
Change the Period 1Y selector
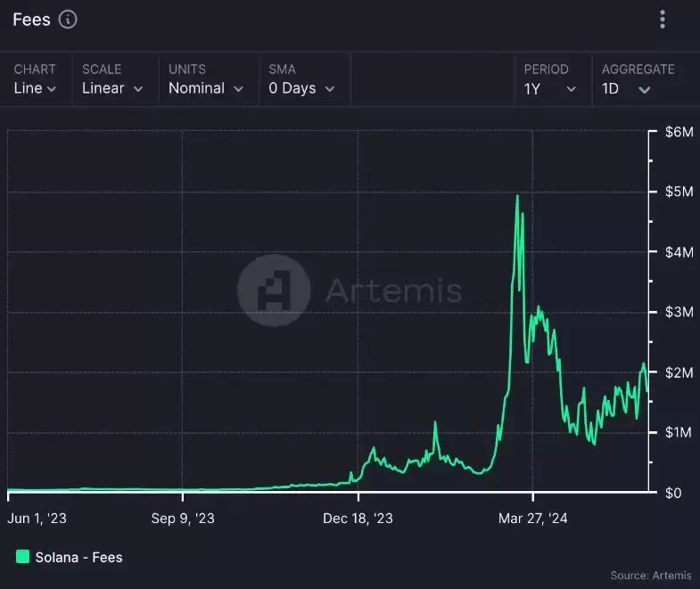pos(550,88)
